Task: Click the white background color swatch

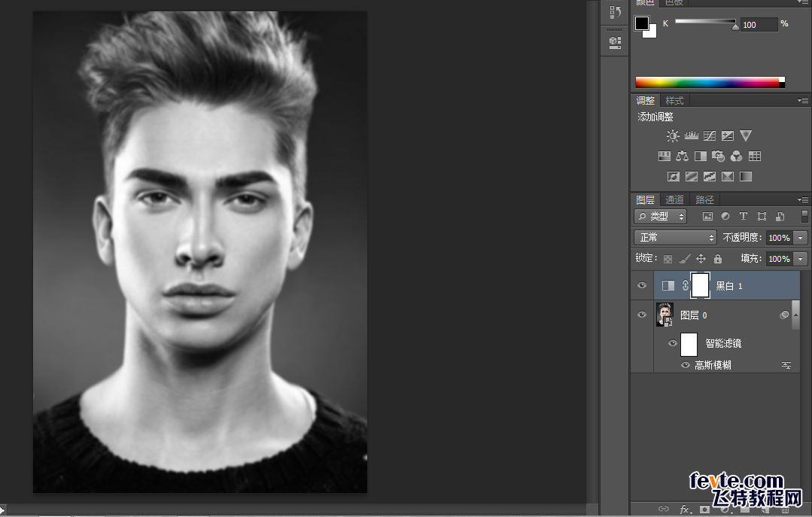Action: [x=652, y=32]
